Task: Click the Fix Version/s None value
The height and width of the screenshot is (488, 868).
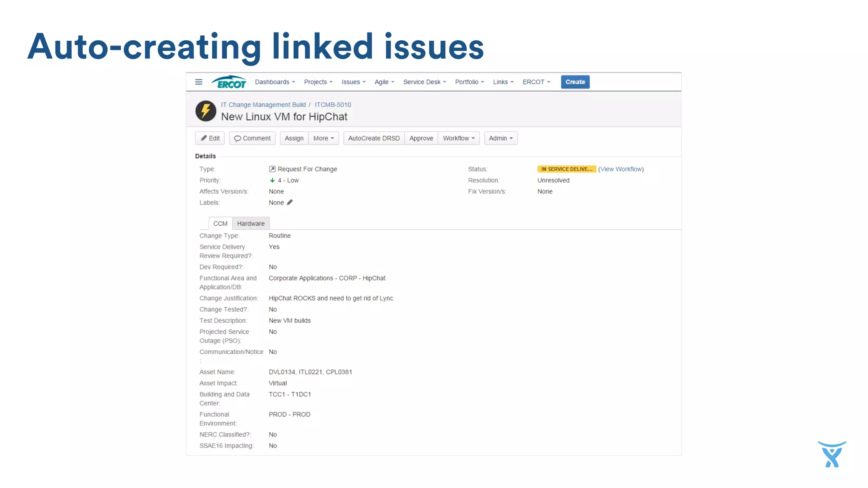Action: pyautogui.click(x=545, y=191)
